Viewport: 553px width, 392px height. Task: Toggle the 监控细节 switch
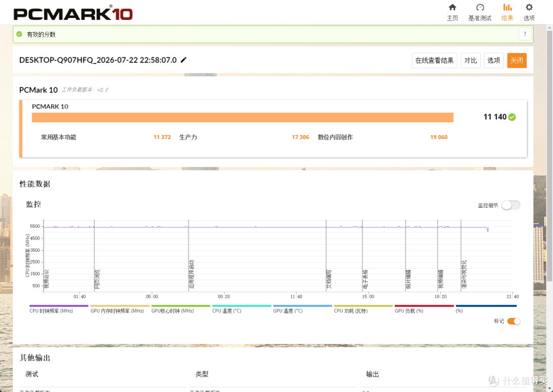[511, 205]
